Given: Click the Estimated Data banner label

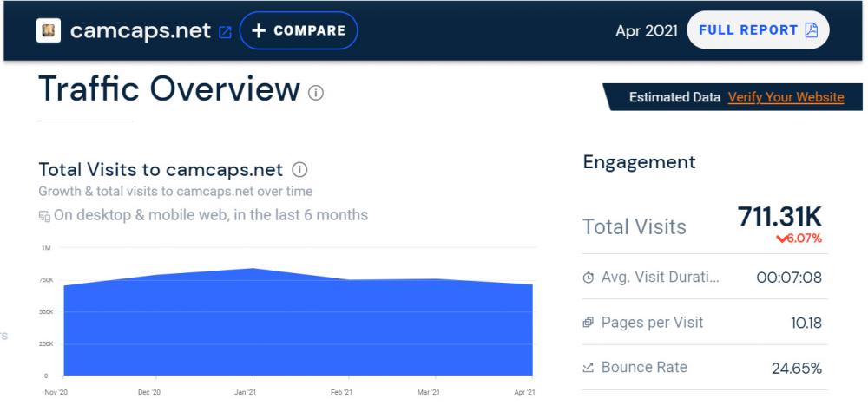Looking at the screenshot, I should click(674, 97).
